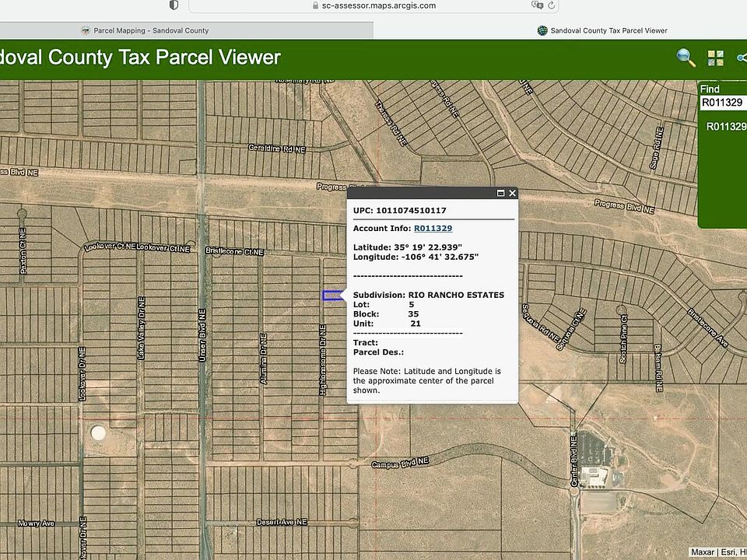Click the share icon in header
Image resolution: width=747 pixels, height=560 pixels.
pos(742,58)
